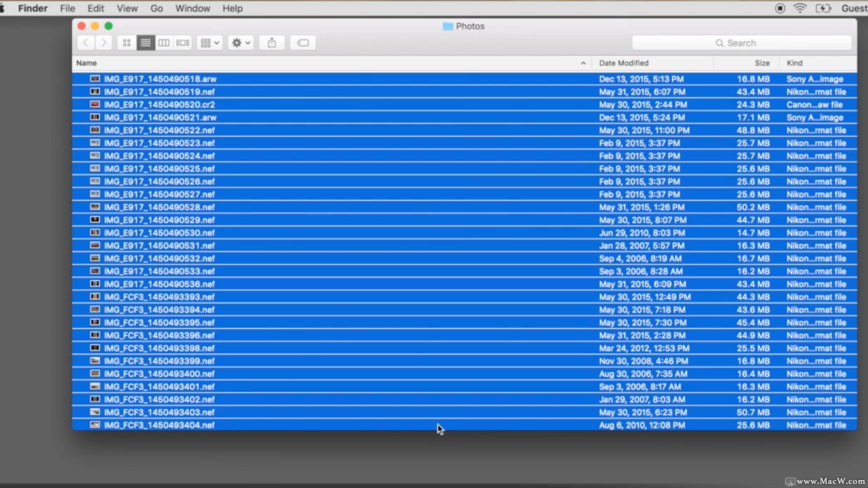Select file IMG_E917_1450490530.nef

coord(464,233)
